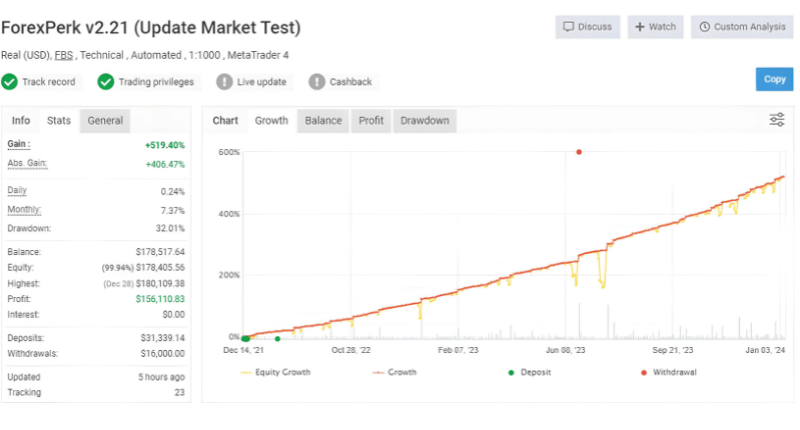This screenshot has height=430, width=800.
Task: Switch to the Balance chart tab
Action: pyautogui.click(x=323, y=121)
